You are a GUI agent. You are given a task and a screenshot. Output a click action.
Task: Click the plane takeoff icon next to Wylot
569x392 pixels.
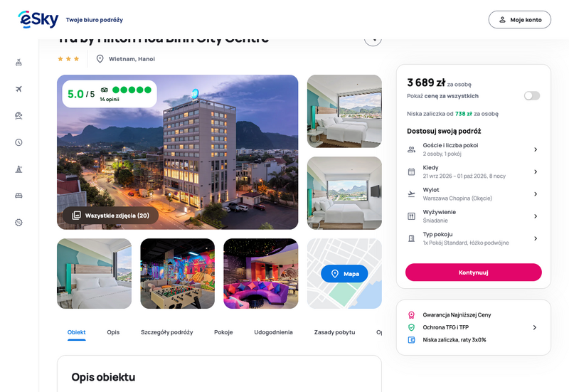coord(411,194)
